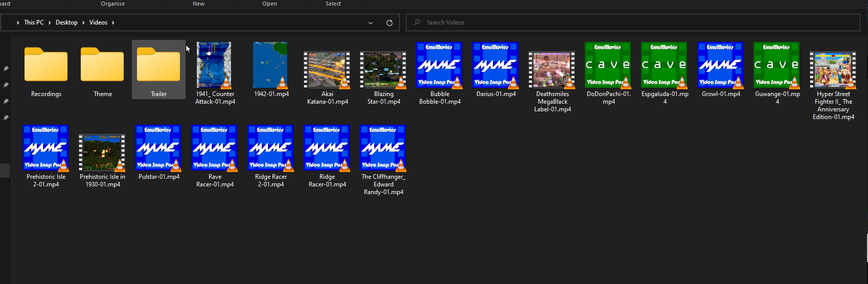Expand the chevron before This PC
The width and height of the screenshot is (868, 284).
click(18, 22)
